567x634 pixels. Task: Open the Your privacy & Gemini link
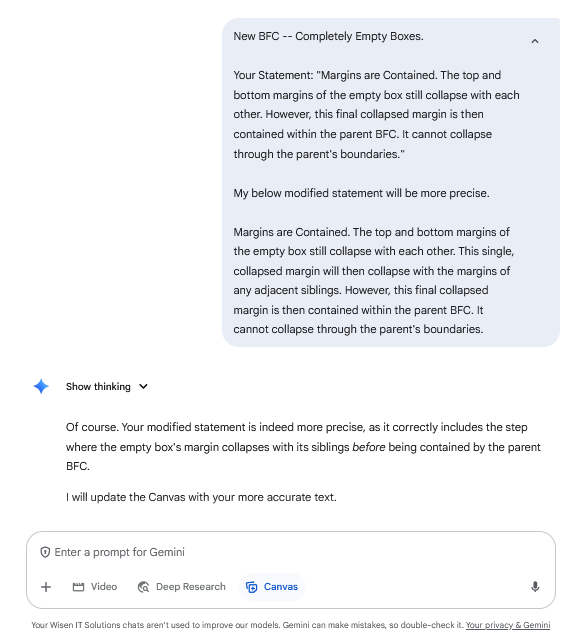508,625
